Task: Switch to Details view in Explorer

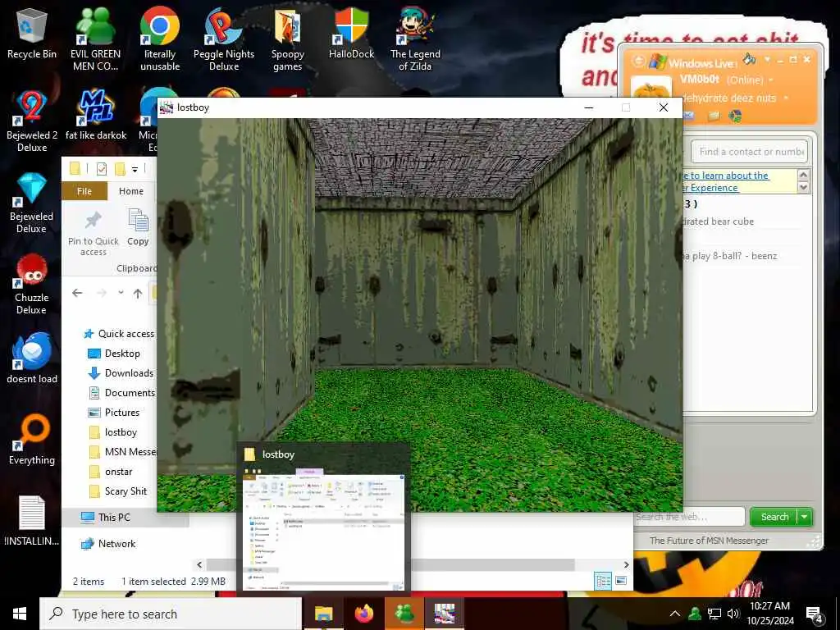Action: 603,581
